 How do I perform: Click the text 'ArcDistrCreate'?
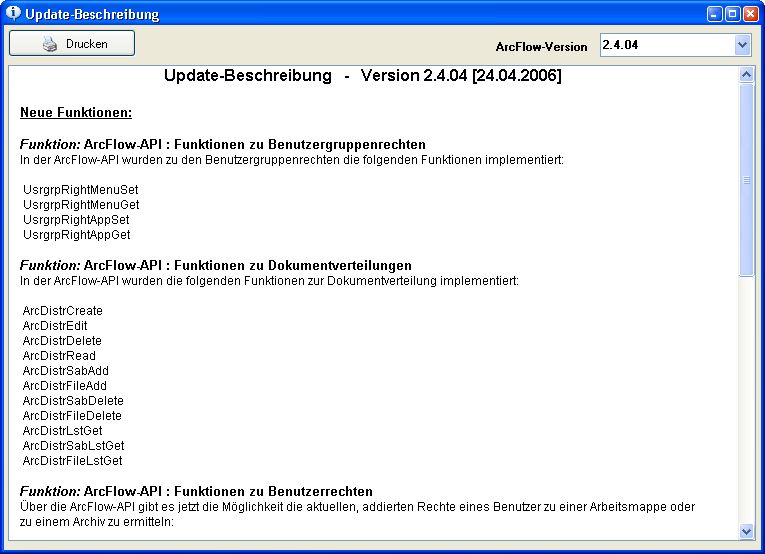(x=62, y=311)
